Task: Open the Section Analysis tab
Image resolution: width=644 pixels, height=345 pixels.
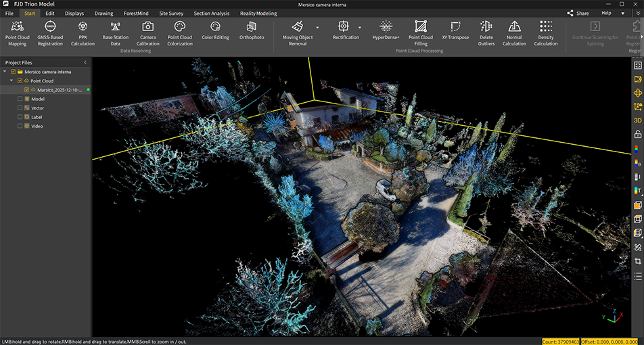Action: 211,14
